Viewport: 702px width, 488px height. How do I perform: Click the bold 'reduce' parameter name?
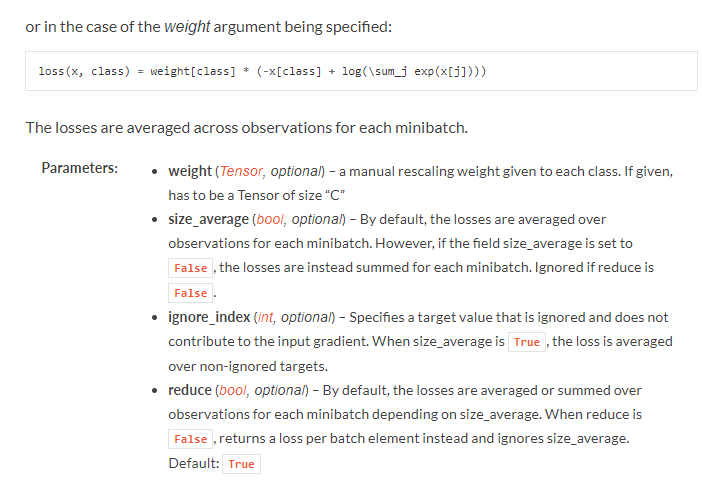click(190, 390)
